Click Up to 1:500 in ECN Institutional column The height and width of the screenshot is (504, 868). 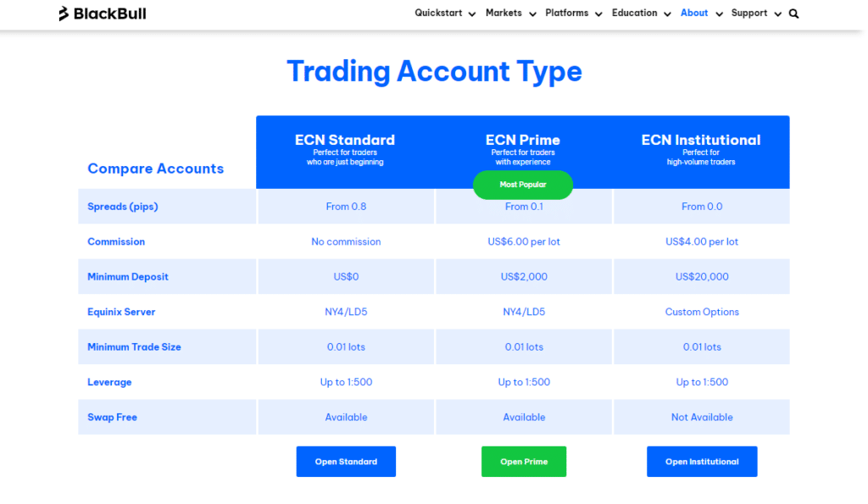[x=702, y=382]
